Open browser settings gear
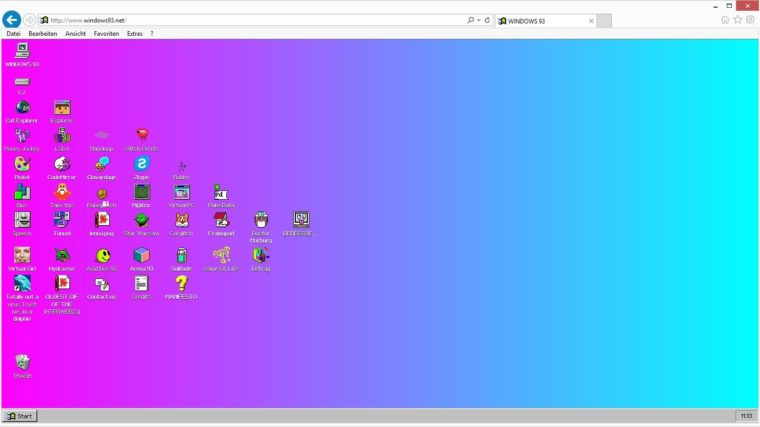This screenshot has height=427, width=760. [x=750, y=20]
